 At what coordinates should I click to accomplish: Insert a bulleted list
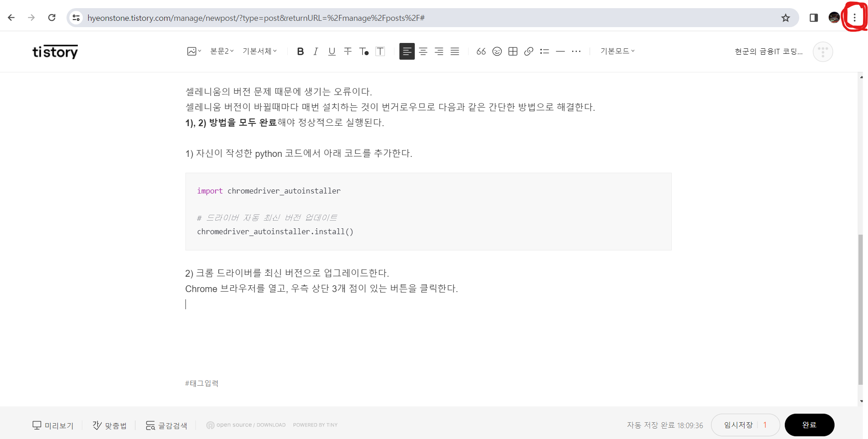[545, 52]
